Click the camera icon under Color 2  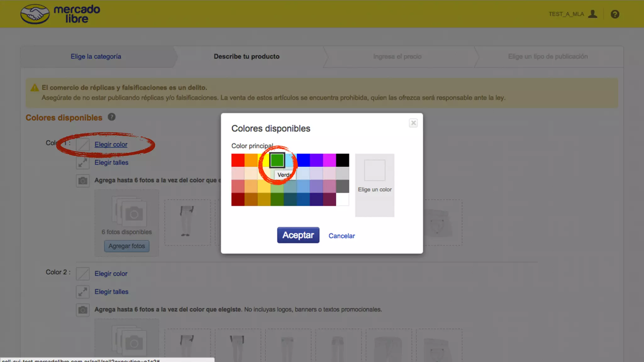coord(83,310)
